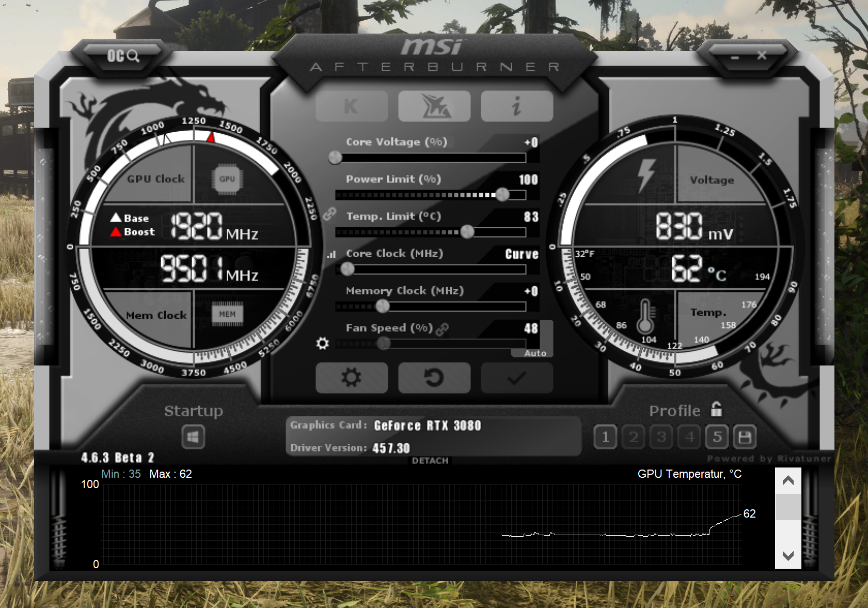Click the driver version 457.30 text

coord(391,448)
